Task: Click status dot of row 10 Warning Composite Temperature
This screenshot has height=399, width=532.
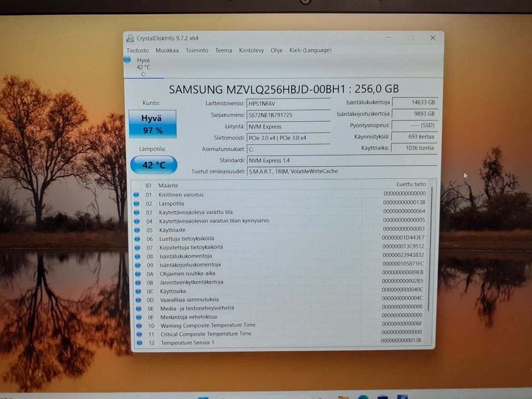Action: 139,326
